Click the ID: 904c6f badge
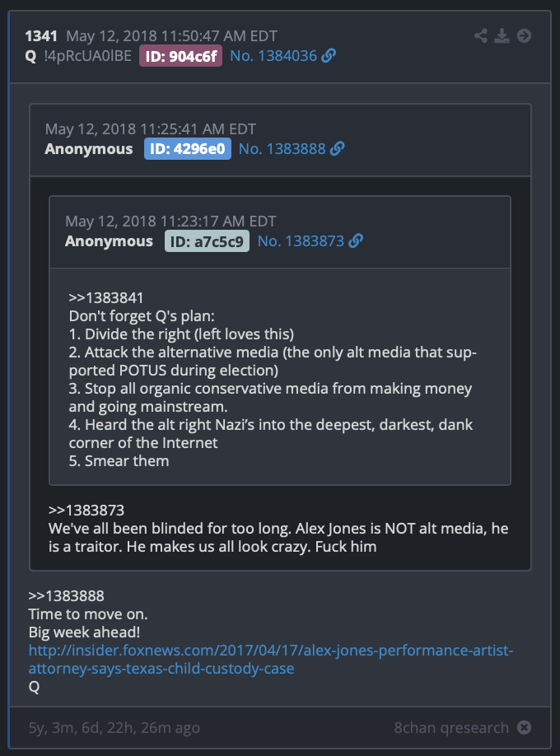This screenshot has width=560, height=756. [x=181, y=56]
